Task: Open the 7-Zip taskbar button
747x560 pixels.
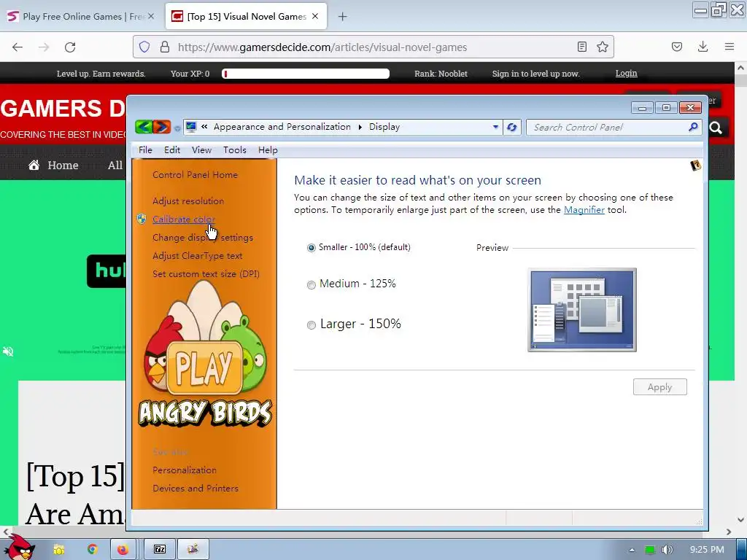Action: (x=160, y=550)
